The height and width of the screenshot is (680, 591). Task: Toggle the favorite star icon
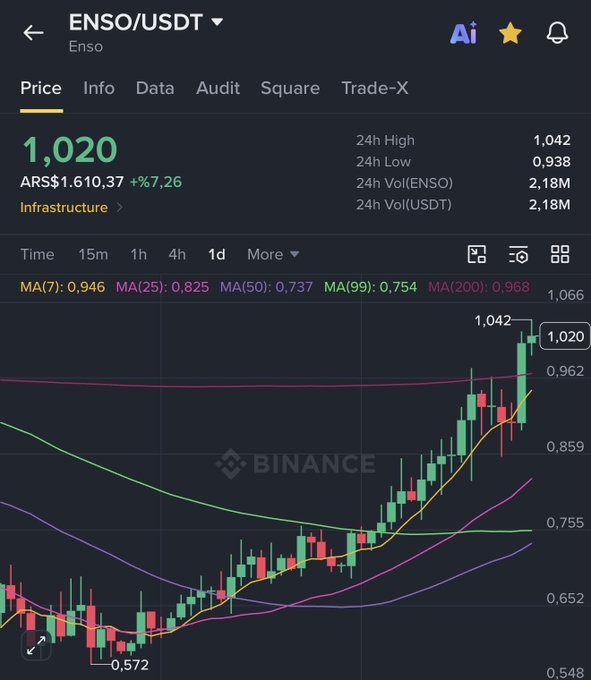pyautogui.click(x=510, y=33)
